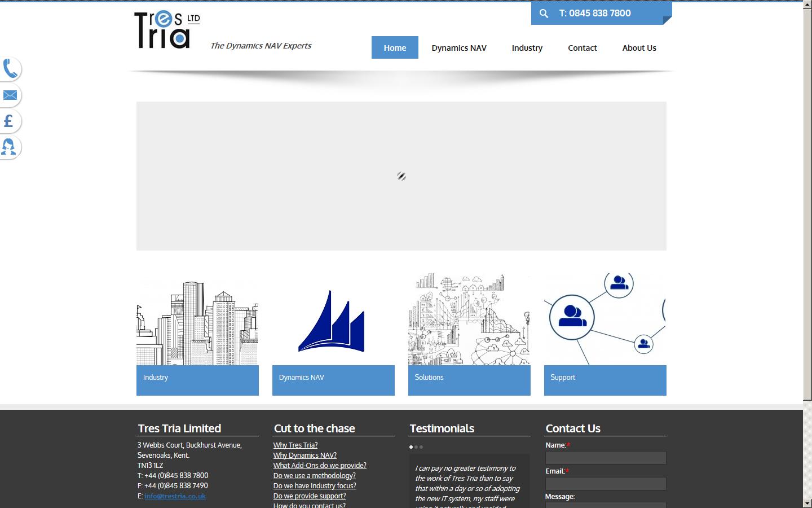The image size is (812, 508).
Task: Open the info@trestria.co.uk email link
Action: click(x=175, y=496)
